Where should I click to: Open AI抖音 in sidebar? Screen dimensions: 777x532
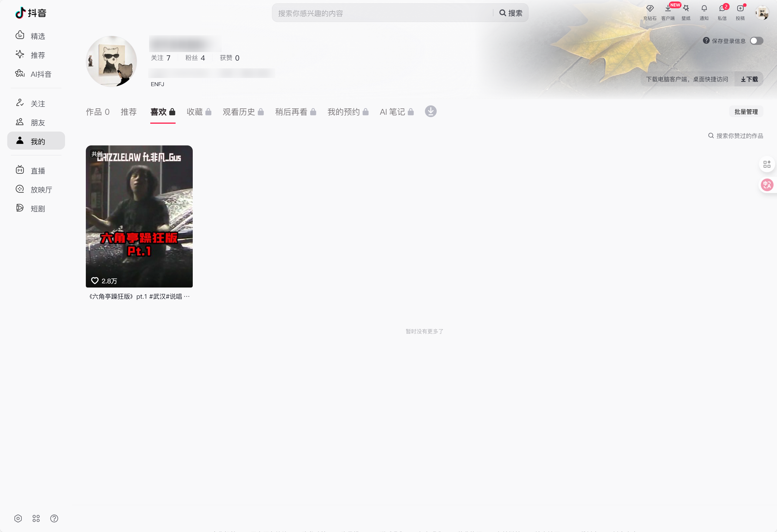coord(36,74)
